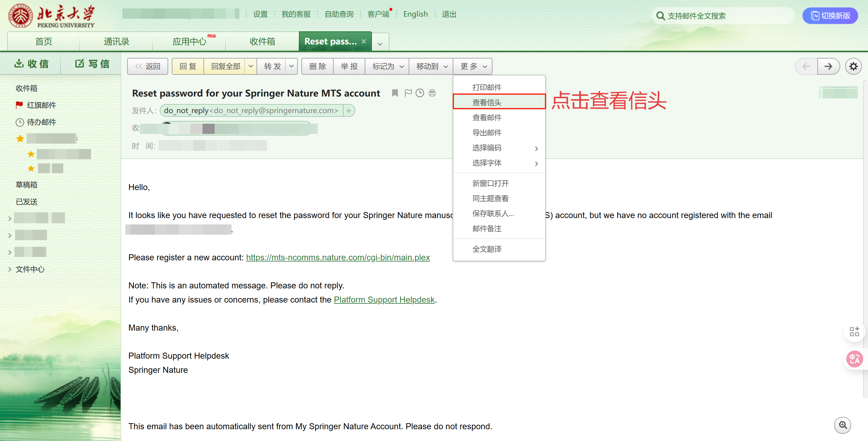Go to previous email with left arrow

point(806,66)
